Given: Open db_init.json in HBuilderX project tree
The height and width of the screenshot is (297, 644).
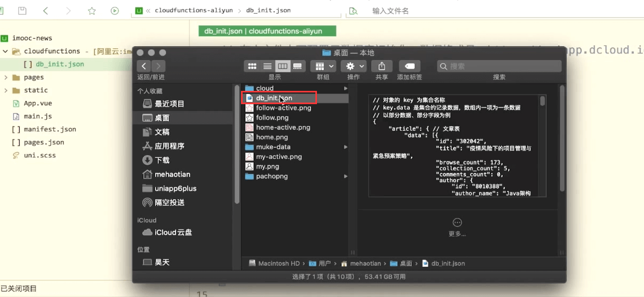Looking at the screenshot, I should point(59,64).
